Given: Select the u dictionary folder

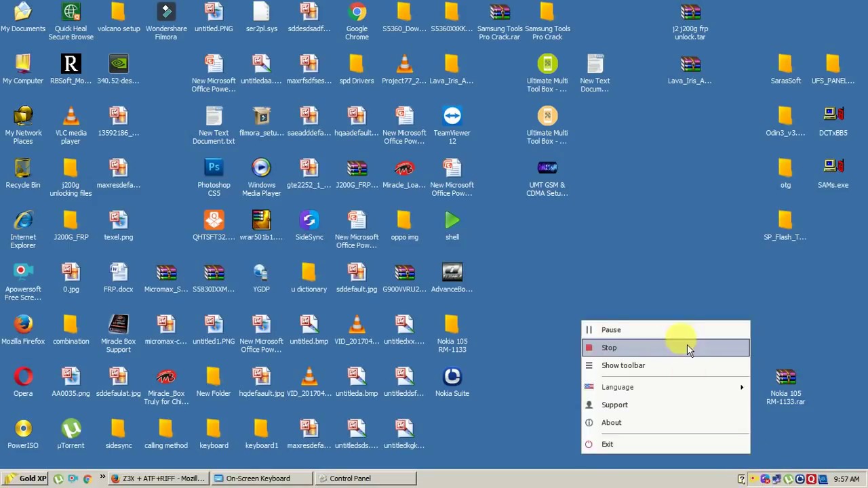Looking at the screenshot, I should 309,279.
